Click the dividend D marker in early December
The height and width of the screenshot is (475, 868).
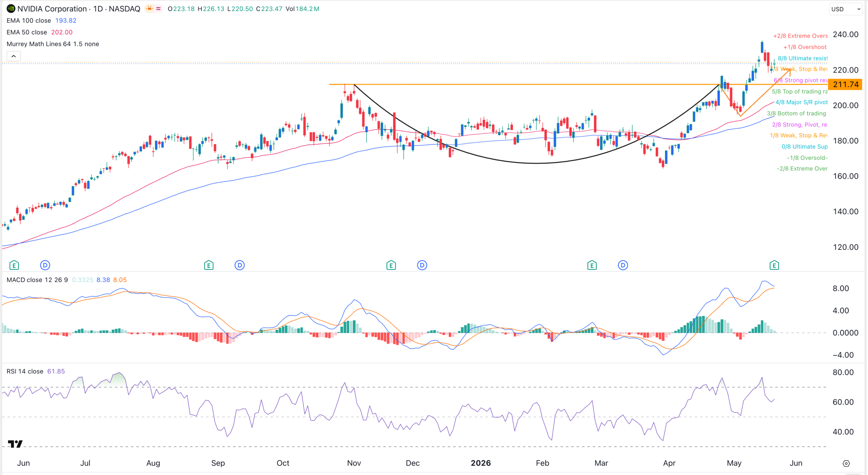point(422,265)
